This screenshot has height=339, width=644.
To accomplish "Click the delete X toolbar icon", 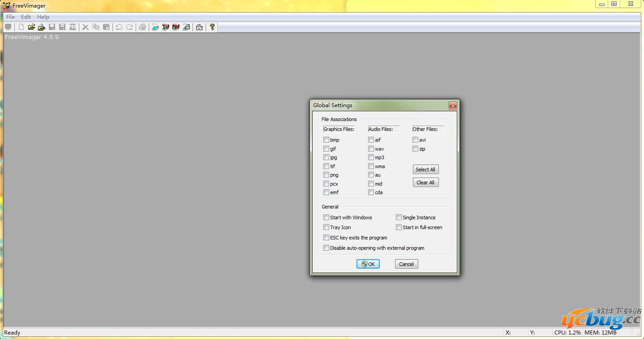I will [85, 27].
